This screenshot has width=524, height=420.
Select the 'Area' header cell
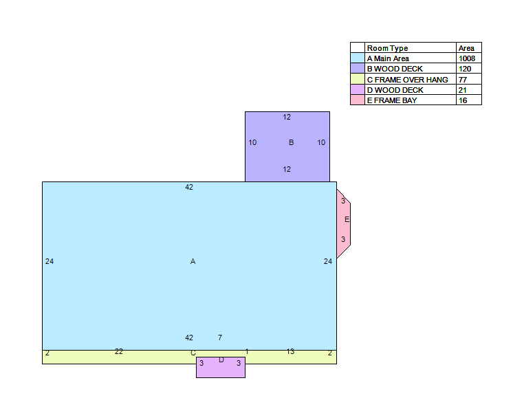[x=469, y=48]
